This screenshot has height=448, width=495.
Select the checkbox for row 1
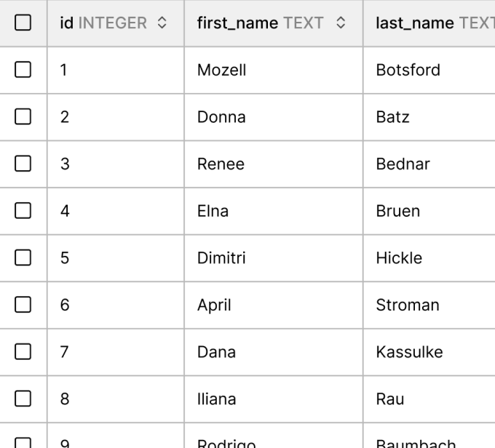(x=23, y=70)
